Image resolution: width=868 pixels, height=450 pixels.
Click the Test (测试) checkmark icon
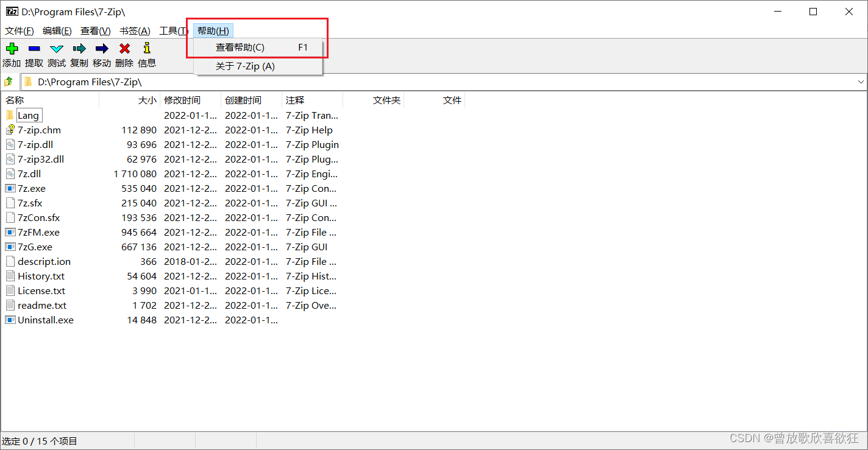57,49
